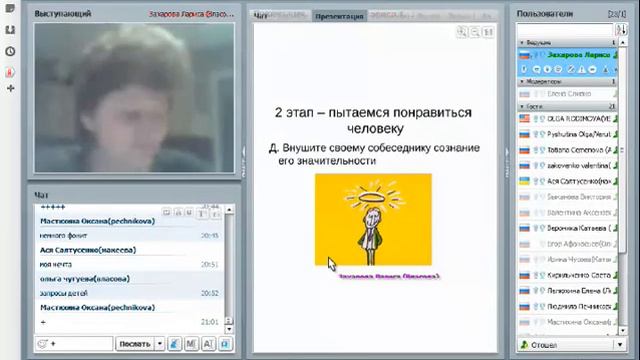Click the plus icon in the left sidebar
Image resolution: width=640 pixels, height=360 pixels.
11,88
